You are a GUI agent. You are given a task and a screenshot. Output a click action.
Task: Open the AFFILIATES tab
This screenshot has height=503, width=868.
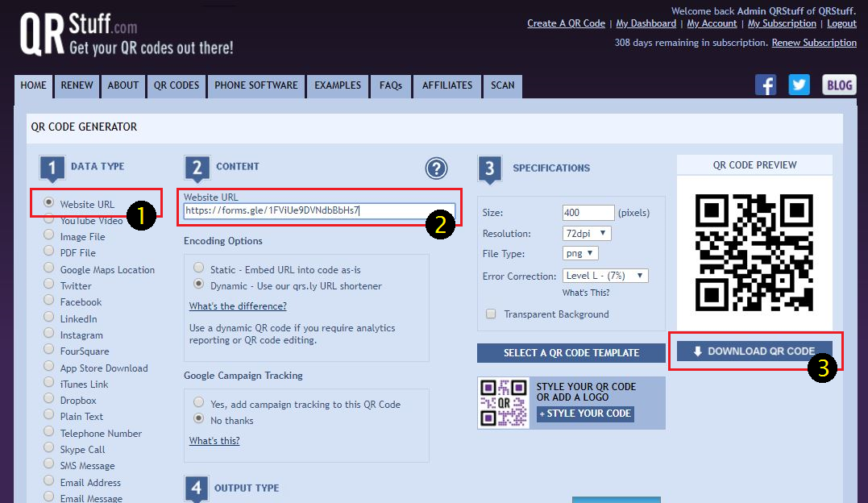pyautogui.click(x=447, y=86)
